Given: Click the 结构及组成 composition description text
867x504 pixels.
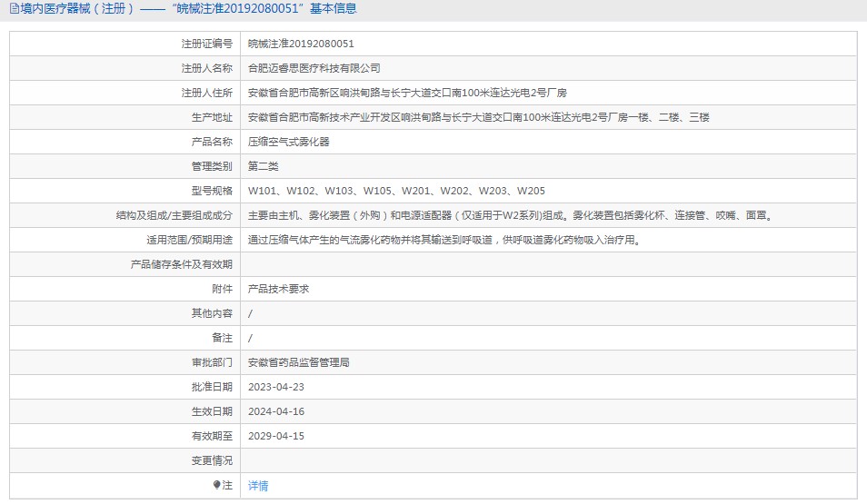Looking at the screenshot, I should click(x=512, y=215).
